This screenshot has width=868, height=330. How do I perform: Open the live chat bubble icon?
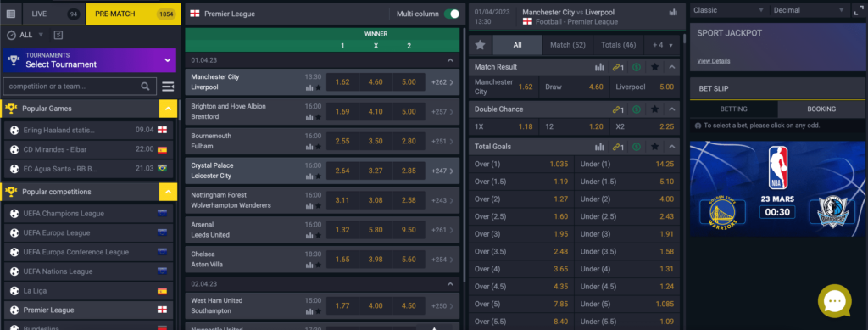(x=835, y=301)
